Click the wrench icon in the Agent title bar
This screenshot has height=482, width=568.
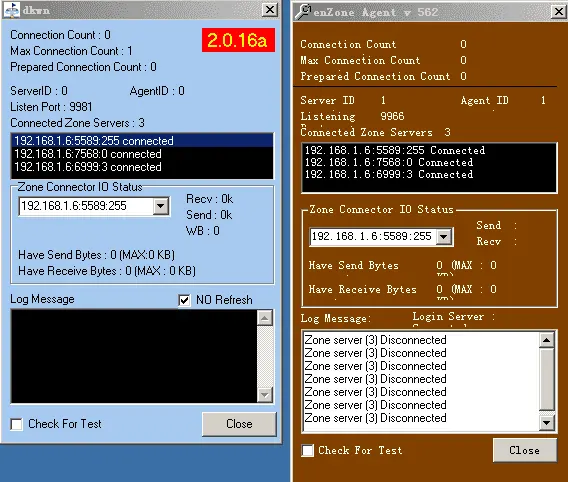coord(303,12)
